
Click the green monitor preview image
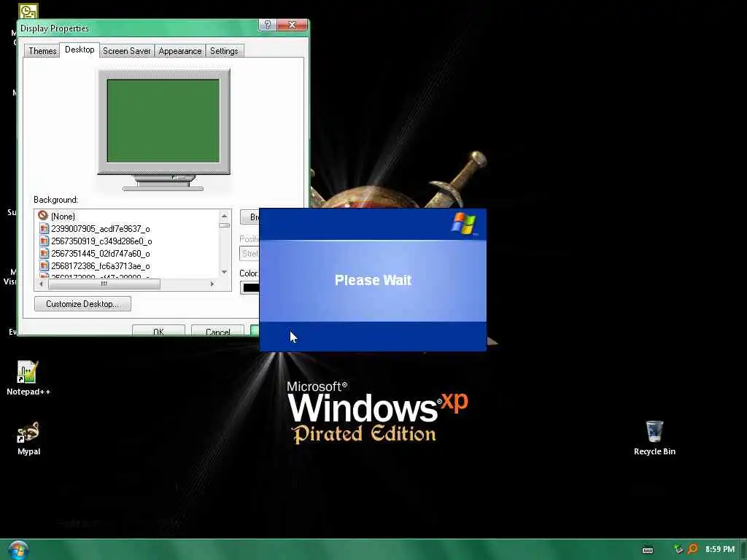coord(163,121)
